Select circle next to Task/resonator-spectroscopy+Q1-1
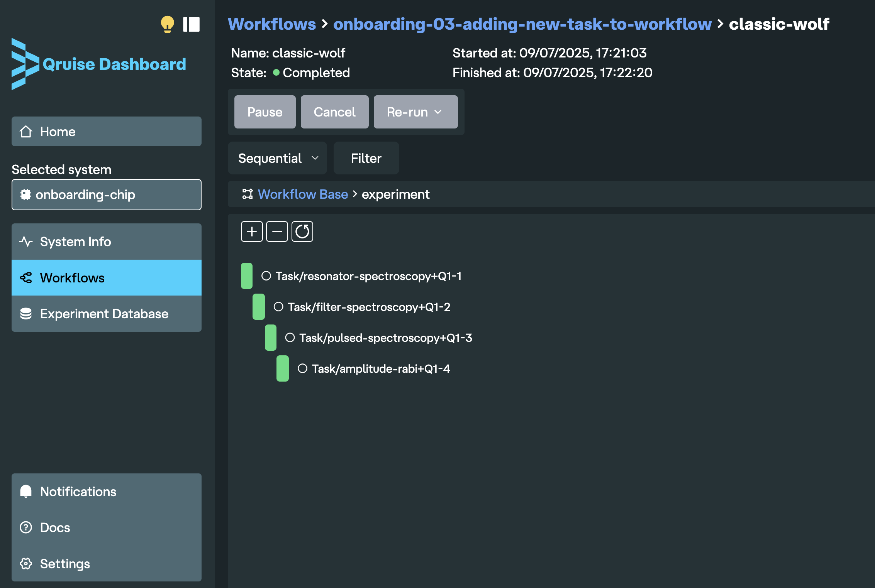Image resolution: width=875 pixels, height=588 pixels. point(266,276)
